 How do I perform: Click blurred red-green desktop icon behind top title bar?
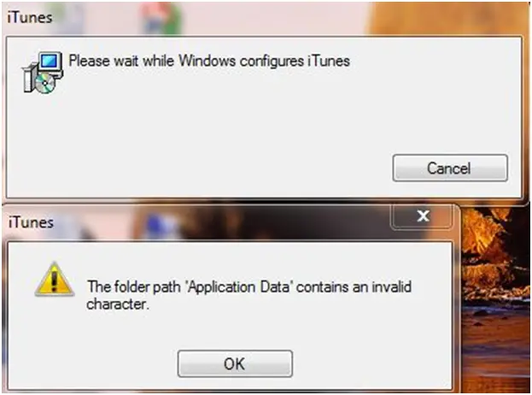161,18
